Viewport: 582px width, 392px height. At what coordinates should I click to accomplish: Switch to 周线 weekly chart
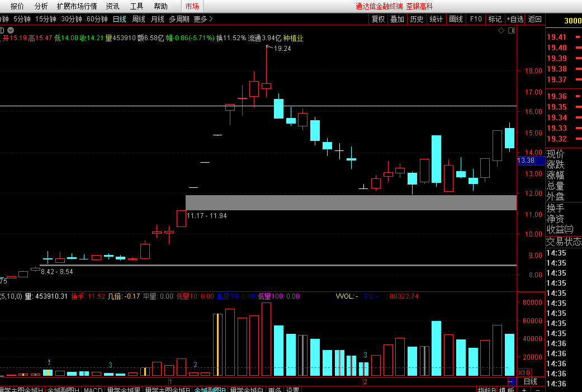[139, 19]
